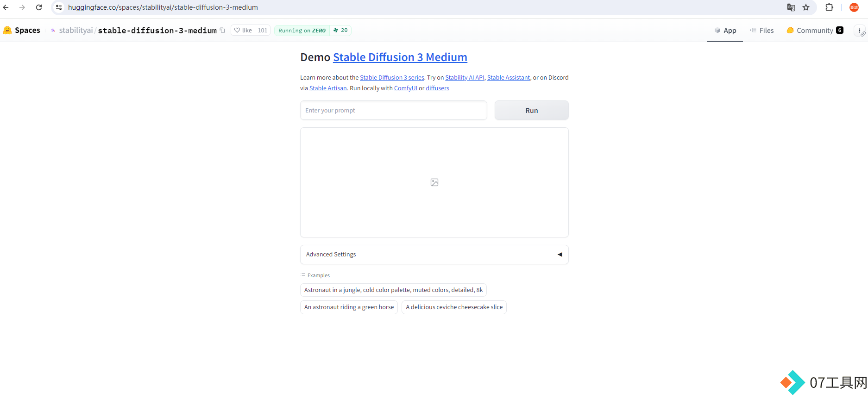Focus the Enter your prompt field
Viewport: 868px width, 398px height.
coord(394,111)
